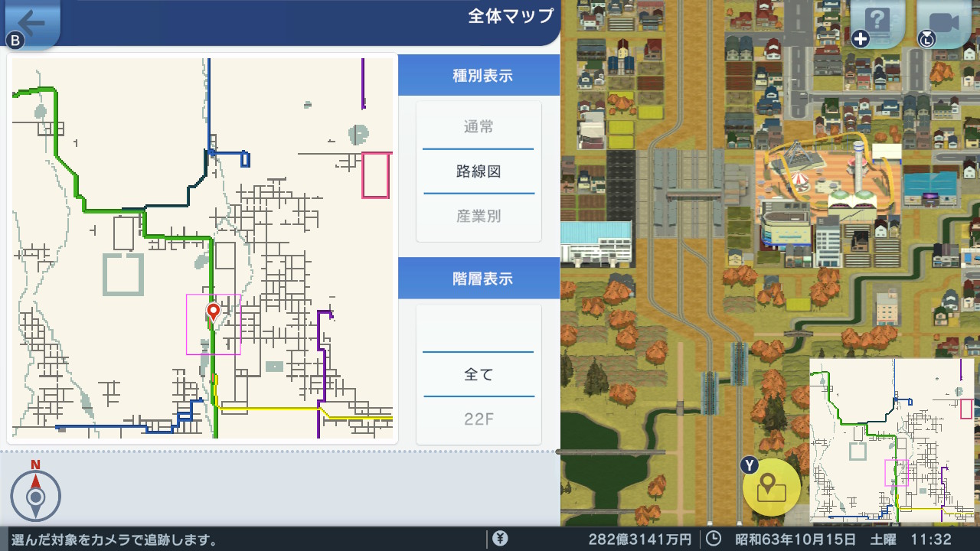Select the 22F layer option

click(478, 417)
